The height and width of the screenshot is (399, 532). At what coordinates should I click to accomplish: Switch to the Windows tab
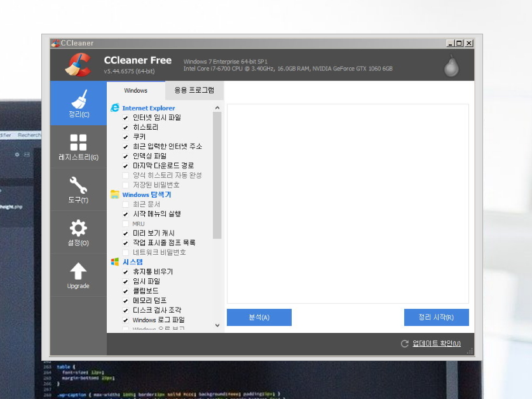click(x=136, y=91)
